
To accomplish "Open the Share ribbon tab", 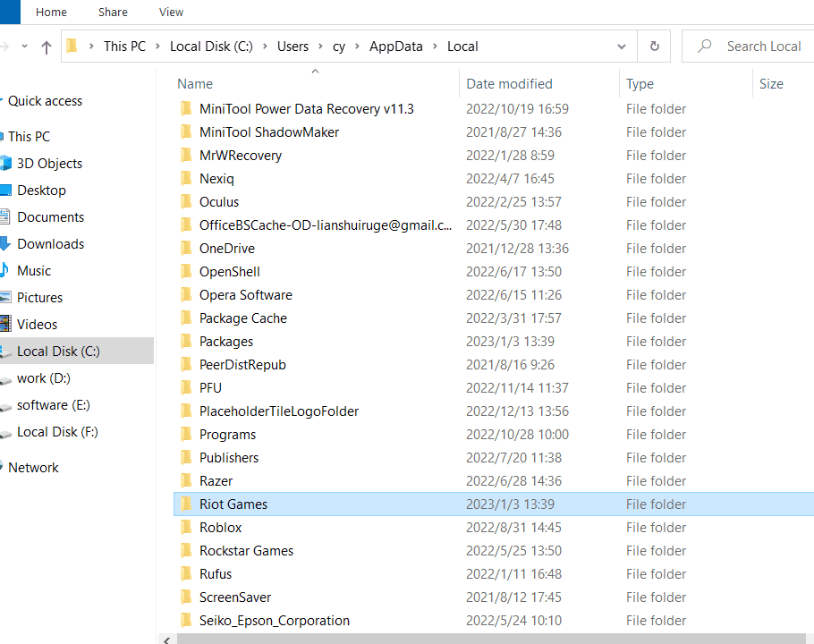I will 113,12.
